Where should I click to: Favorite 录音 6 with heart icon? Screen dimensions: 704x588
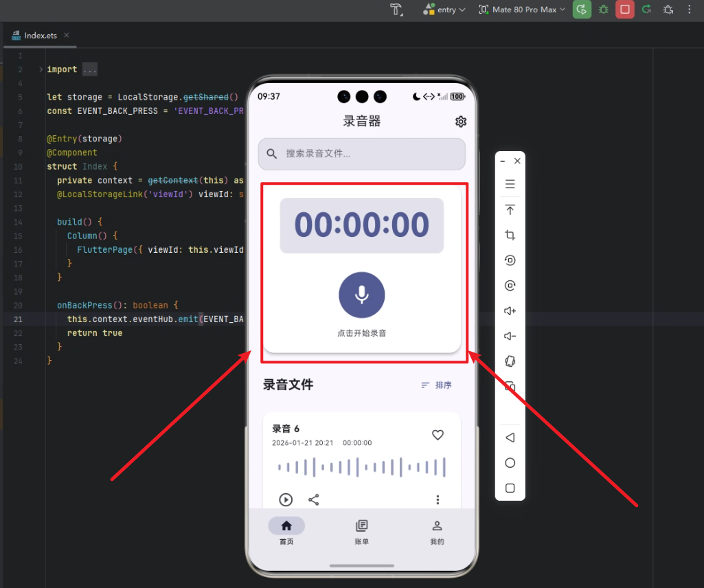[x=438, y=435]
